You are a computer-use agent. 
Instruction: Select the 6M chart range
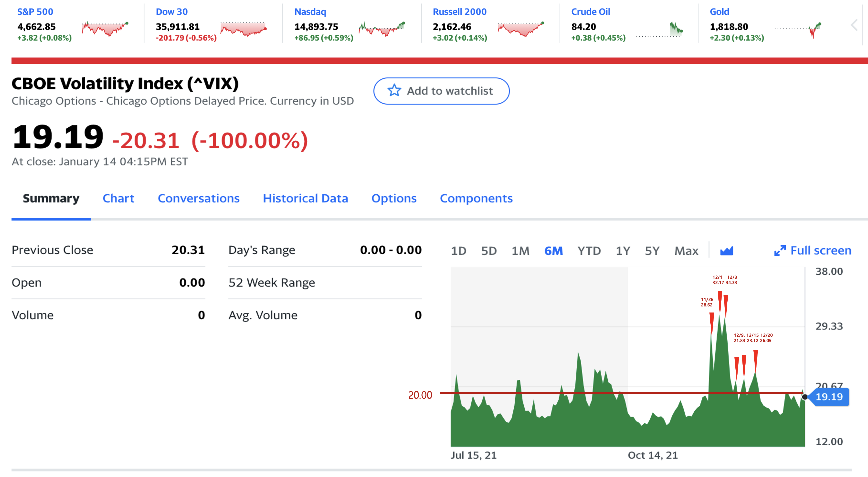tap(553, 251)
